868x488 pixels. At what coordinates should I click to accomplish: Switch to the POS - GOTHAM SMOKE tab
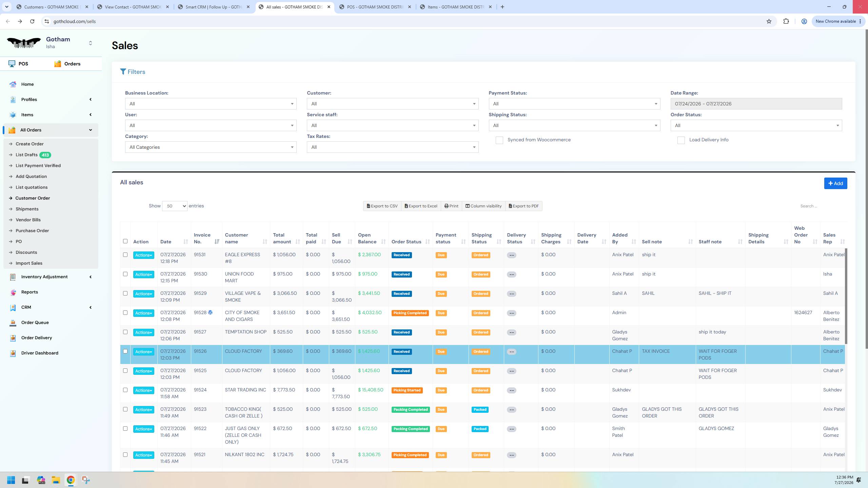point(375,7)
